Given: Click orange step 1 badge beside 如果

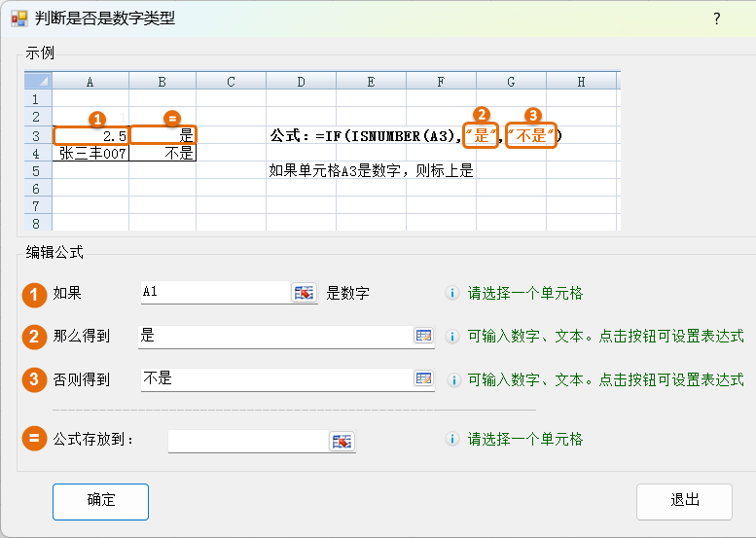Looking at the screenshot, I should point(35,294).
